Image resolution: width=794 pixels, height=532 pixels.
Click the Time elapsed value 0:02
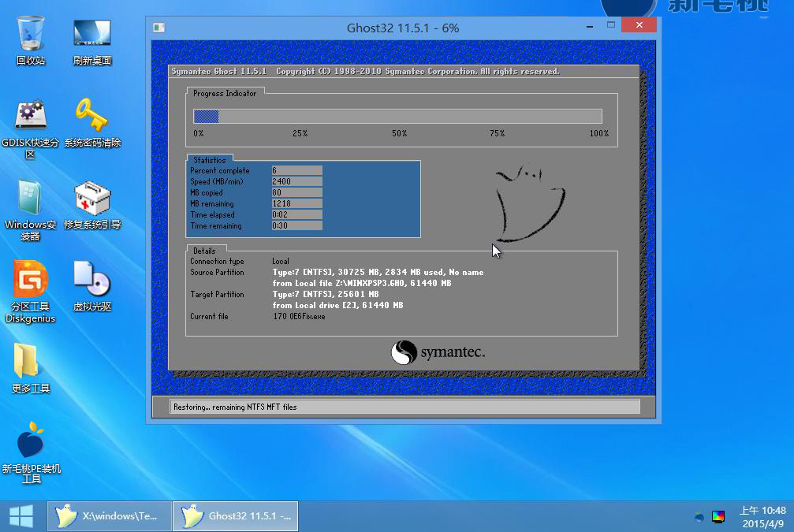coord(296,214)
